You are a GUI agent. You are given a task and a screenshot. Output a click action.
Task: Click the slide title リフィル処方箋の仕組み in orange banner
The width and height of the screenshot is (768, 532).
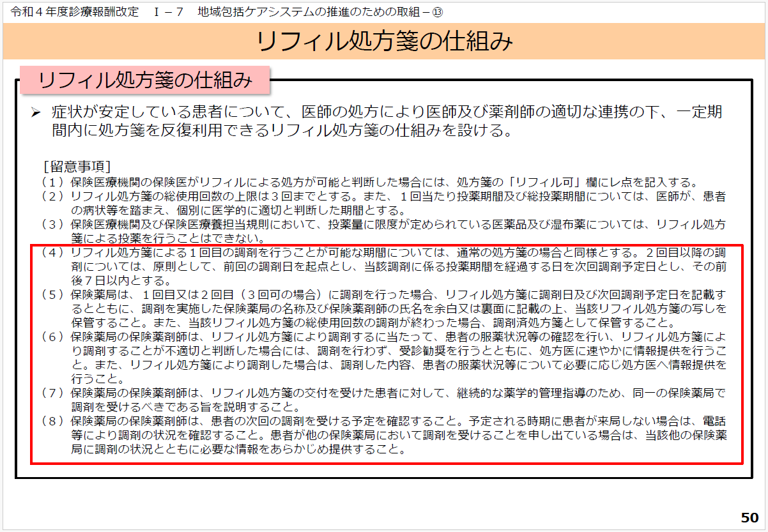click(384, 41)
